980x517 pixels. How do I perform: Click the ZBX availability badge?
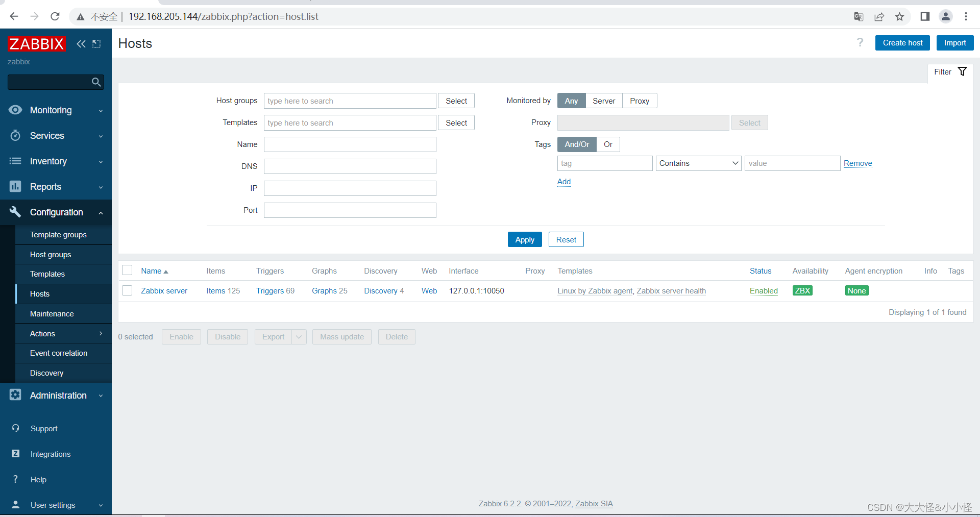point(802,290)
